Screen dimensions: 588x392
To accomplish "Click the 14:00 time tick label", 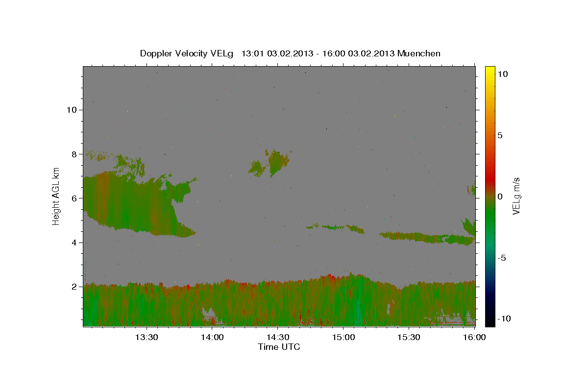I will coord(212,338).
